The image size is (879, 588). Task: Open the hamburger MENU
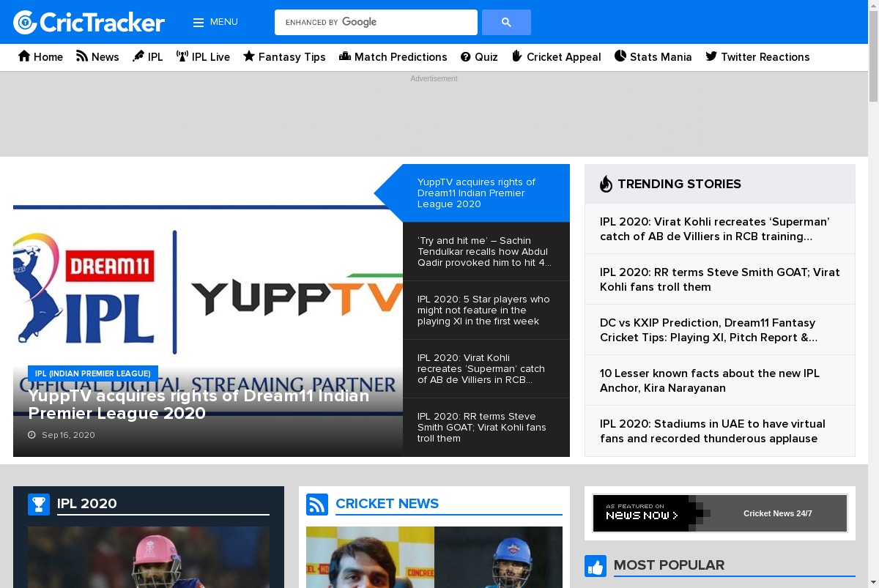tap(215, 22)
